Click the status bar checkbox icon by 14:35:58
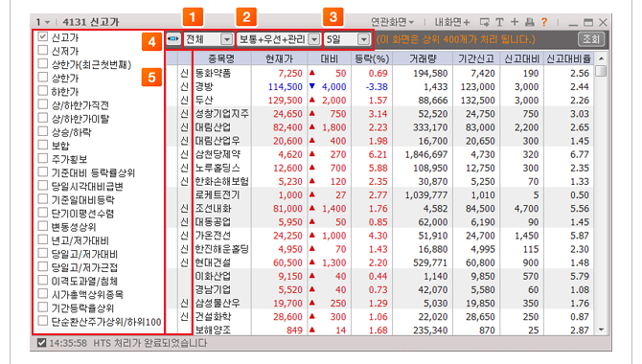Image resolution: width=642 pixels, height=364 pixels. (41, 343)
